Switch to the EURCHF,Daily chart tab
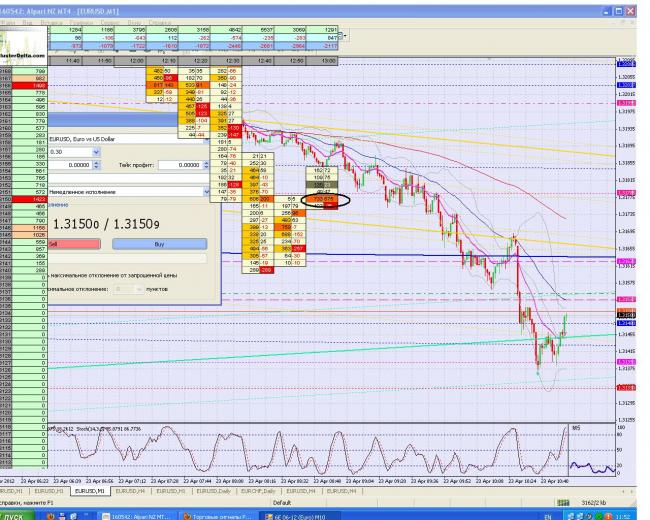This screenshot has width=650, height=520. pos(258,491)
